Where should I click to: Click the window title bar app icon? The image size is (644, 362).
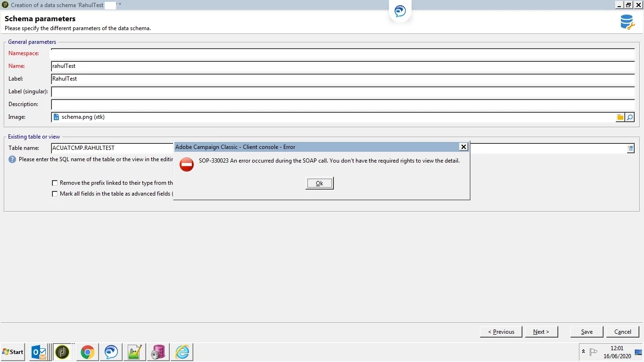tap(5, 5)
